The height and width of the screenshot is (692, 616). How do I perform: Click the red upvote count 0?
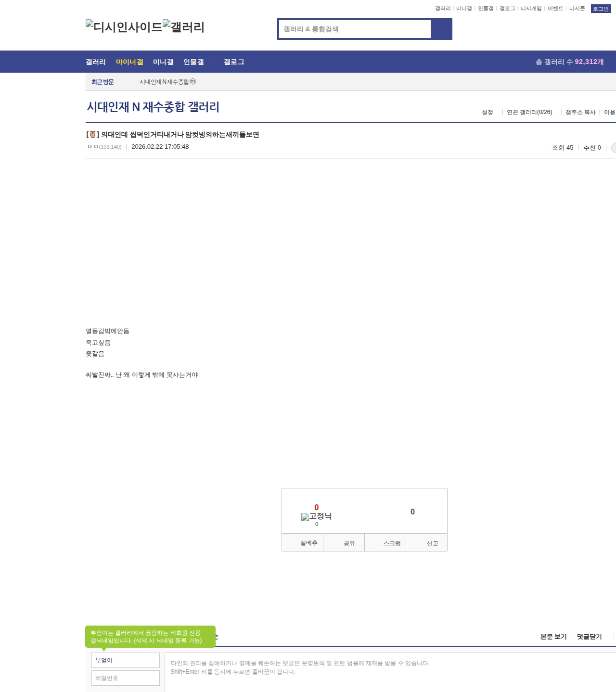click(317, 507)
